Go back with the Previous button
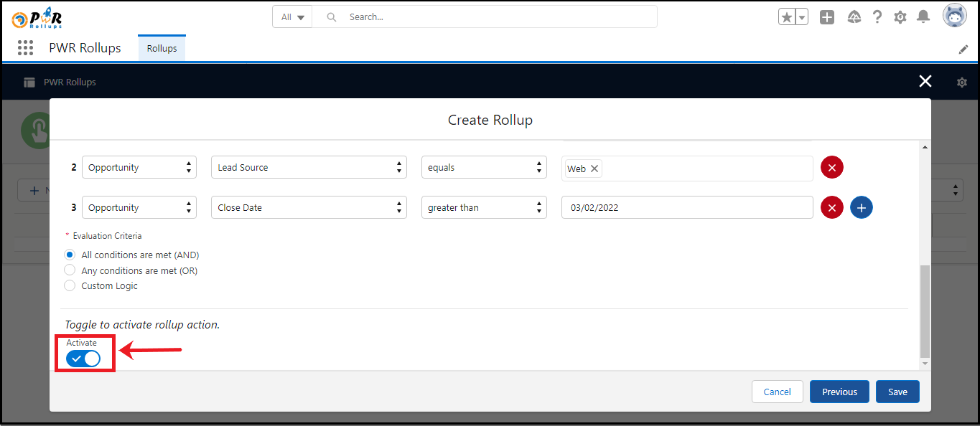 coord(839,392)
